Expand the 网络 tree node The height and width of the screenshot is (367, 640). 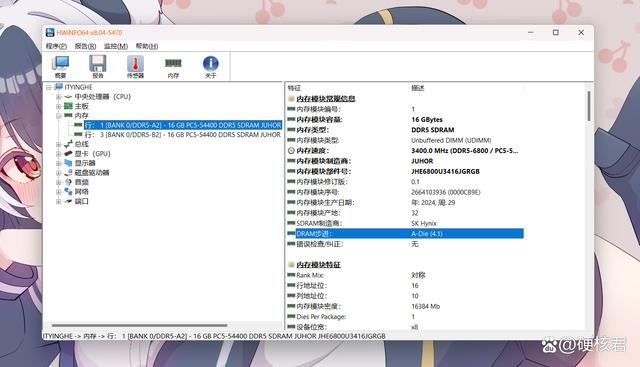click(x=58, y=191)
